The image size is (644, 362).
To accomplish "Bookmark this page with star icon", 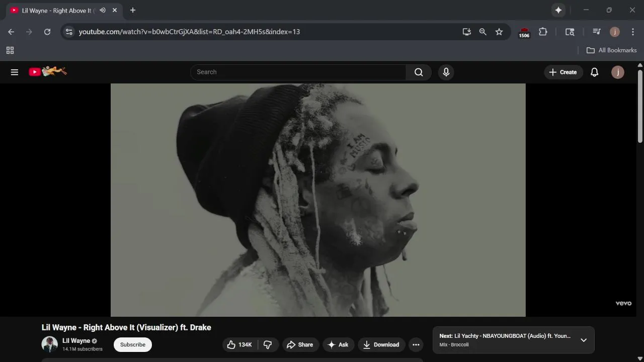I will pos(499,32).
